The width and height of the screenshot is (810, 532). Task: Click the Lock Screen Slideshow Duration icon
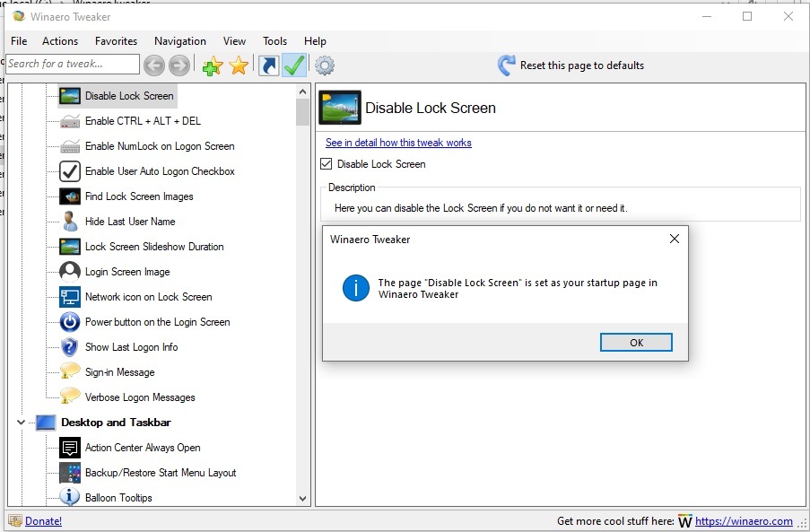pos(70,247)
